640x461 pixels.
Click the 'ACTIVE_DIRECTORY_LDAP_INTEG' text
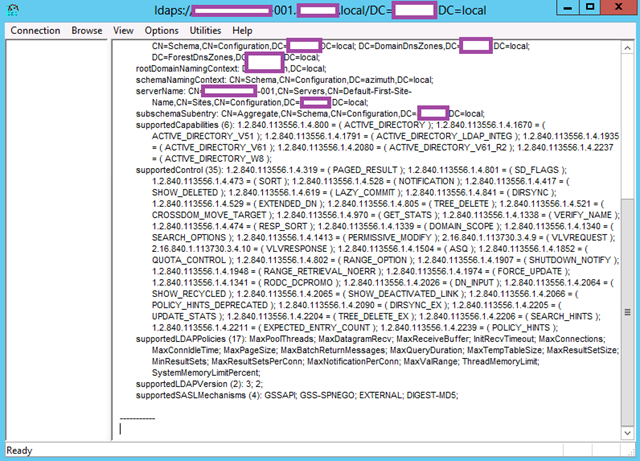coord(444,136)
